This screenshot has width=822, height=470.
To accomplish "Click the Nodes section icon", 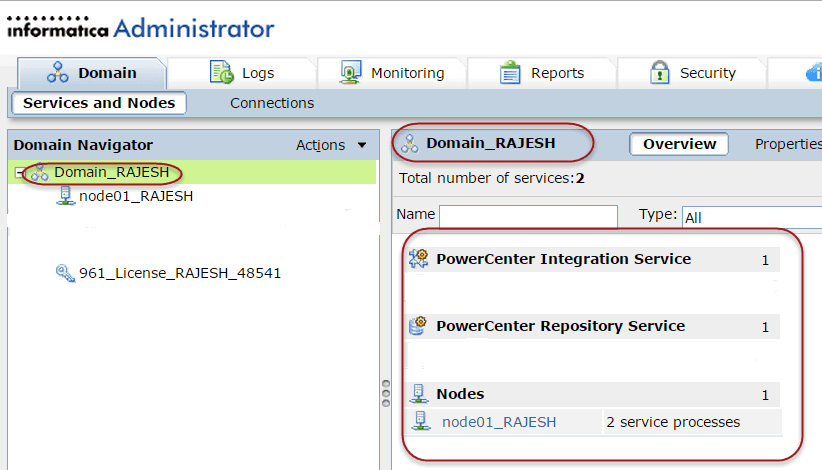I will coord(419,394).
